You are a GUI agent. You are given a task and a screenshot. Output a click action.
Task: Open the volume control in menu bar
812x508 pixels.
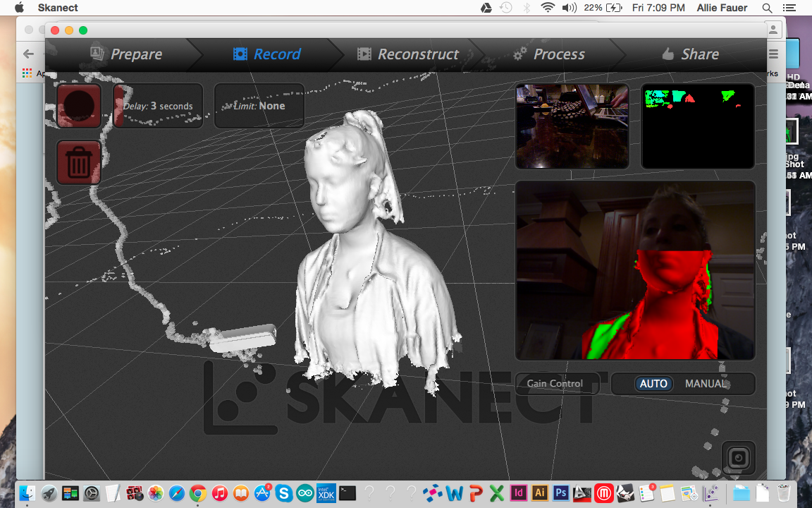pos(569,8)
